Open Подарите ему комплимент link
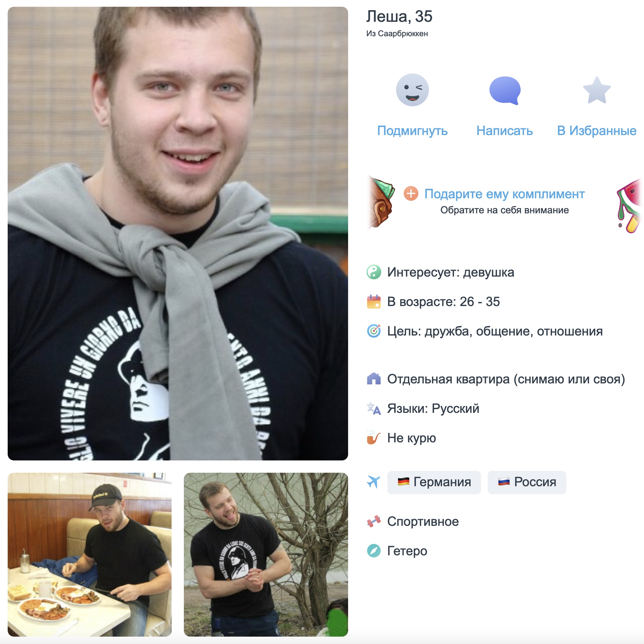644x644 pixels. pyautogui.click(x=504, y=194)
